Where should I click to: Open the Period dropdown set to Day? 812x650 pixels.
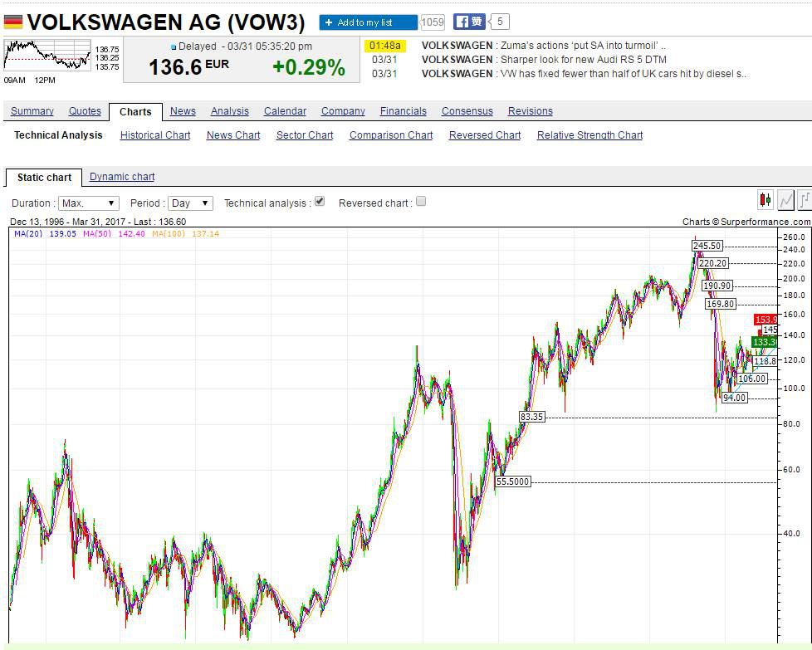[191, 203]
